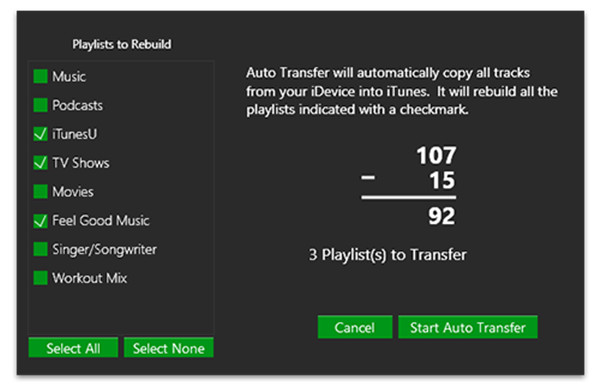This screenshot has height=386, width=600.
Task: Click the Select All button
Action: pos(73,348)
